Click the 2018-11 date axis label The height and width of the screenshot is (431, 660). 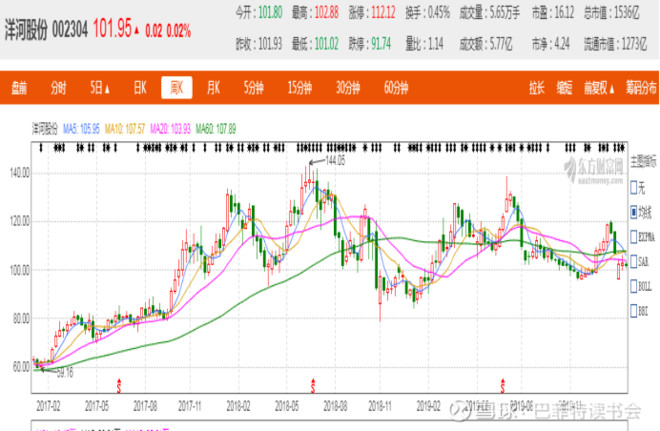tap(380, 406)
